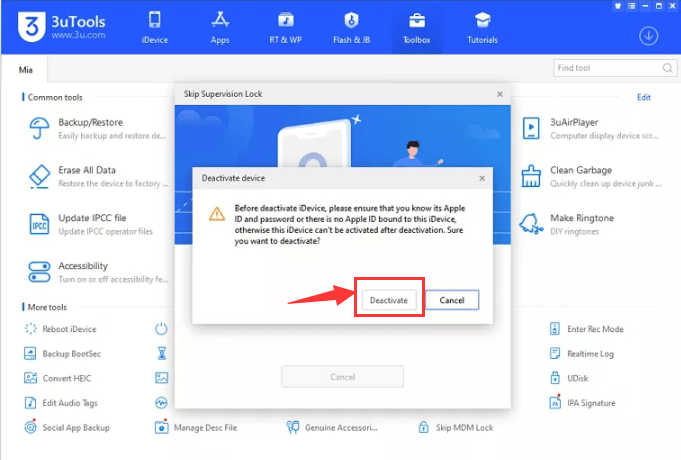681x460 pixels.
Task: Click the Common tools heading
Action: (55, 97)
